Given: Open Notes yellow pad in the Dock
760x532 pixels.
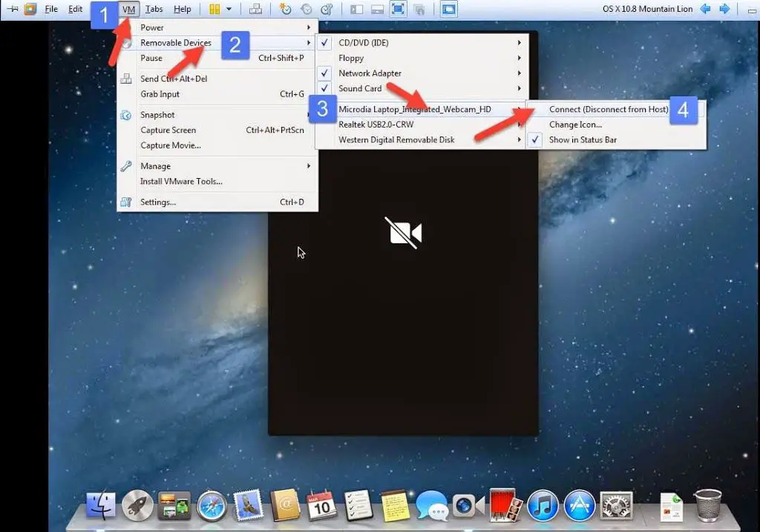Looking at the screenshot, I should [x=395, y=505].
